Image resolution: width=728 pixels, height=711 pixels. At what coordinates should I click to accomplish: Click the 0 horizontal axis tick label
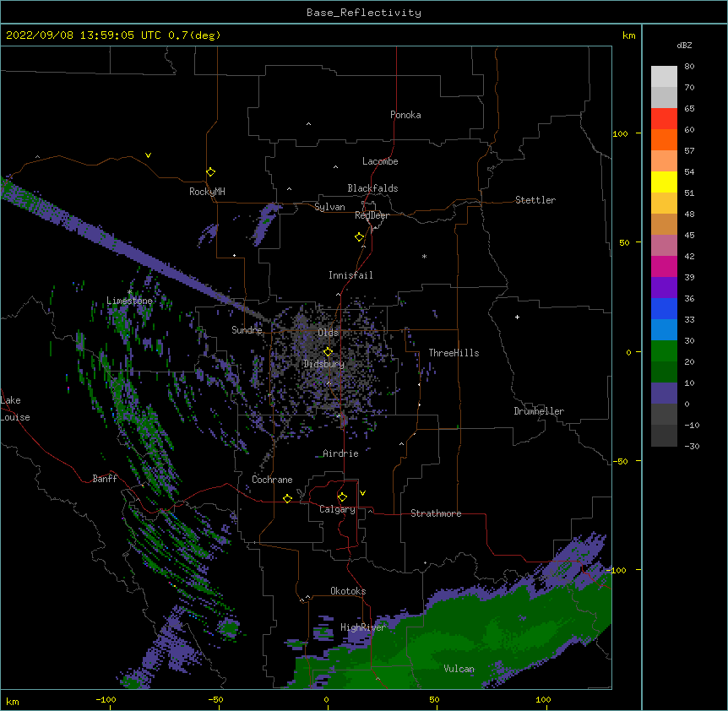pos(326,699)
